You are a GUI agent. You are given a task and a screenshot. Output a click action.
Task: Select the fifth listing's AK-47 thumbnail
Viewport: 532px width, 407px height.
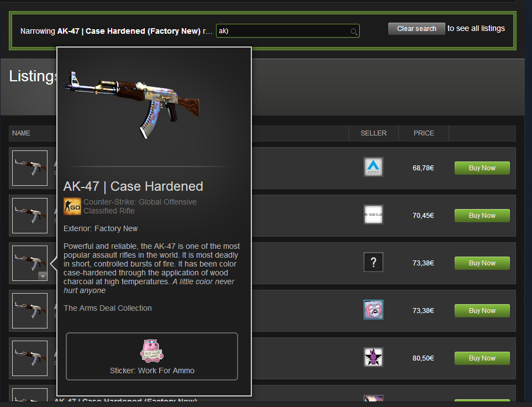pyautogui.click(x=30, y=358)
